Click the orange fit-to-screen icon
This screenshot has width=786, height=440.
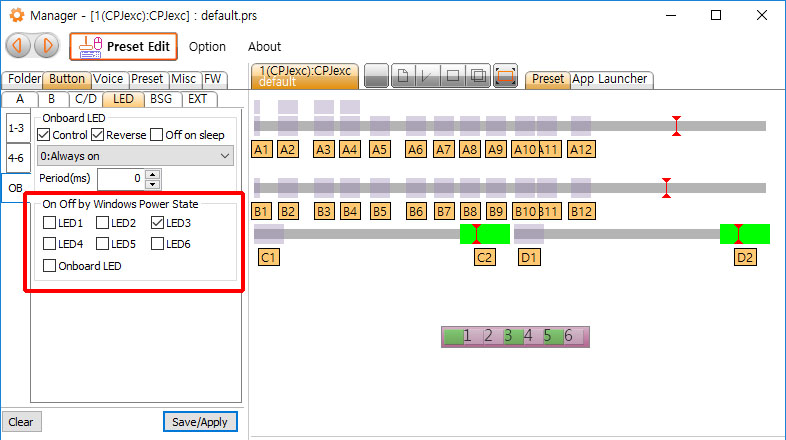505,76
